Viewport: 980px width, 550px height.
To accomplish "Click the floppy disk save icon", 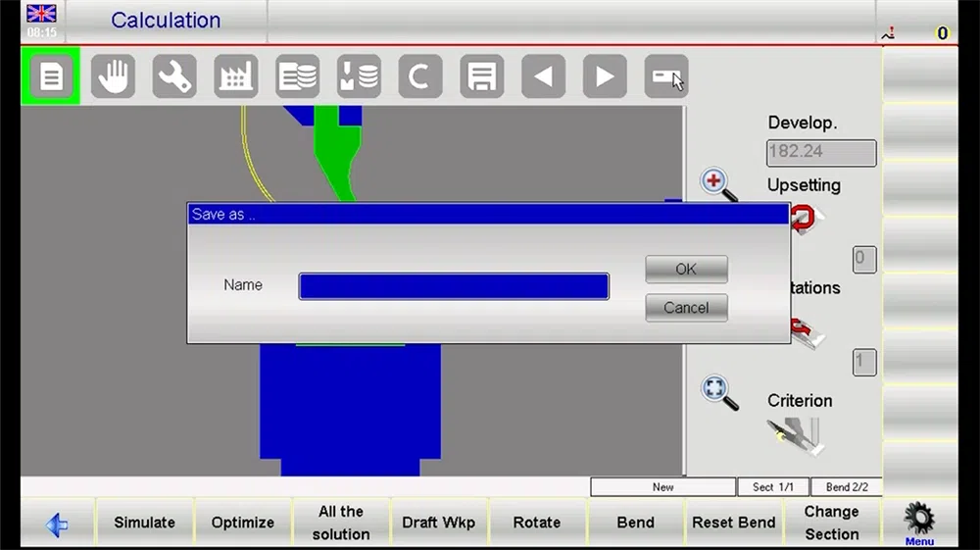I will pos(482,76).
